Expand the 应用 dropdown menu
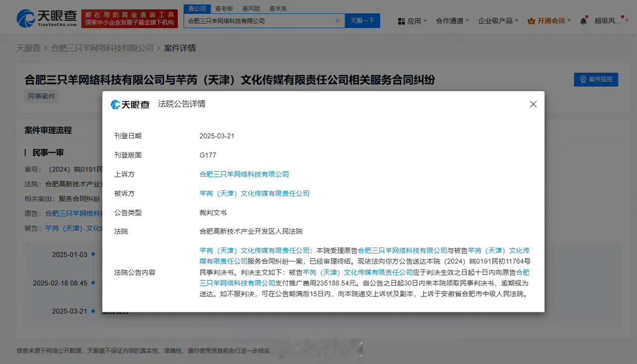The width and height of the screenshot is (637, 364). pyautogui.click(x=413, y=21)
